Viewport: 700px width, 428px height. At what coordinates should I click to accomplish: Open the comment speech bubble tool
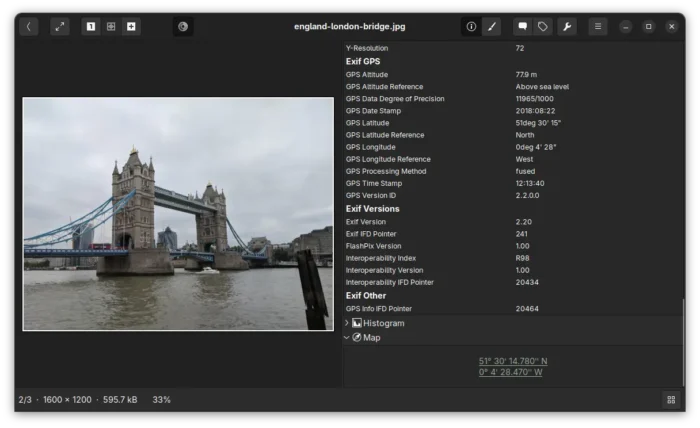522,26
